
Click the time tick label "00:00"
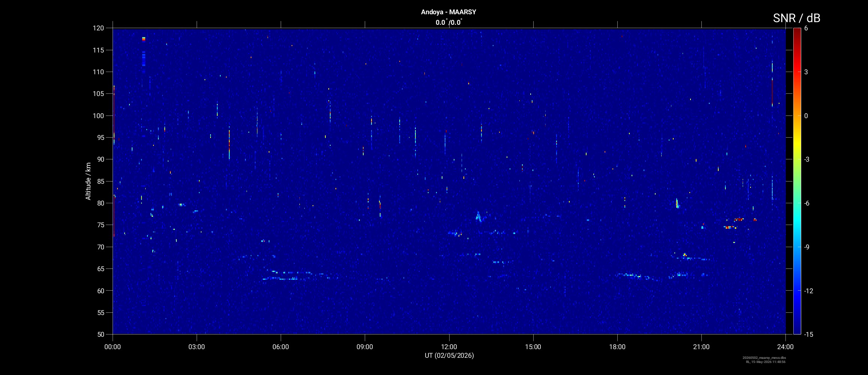coord(113,347)
